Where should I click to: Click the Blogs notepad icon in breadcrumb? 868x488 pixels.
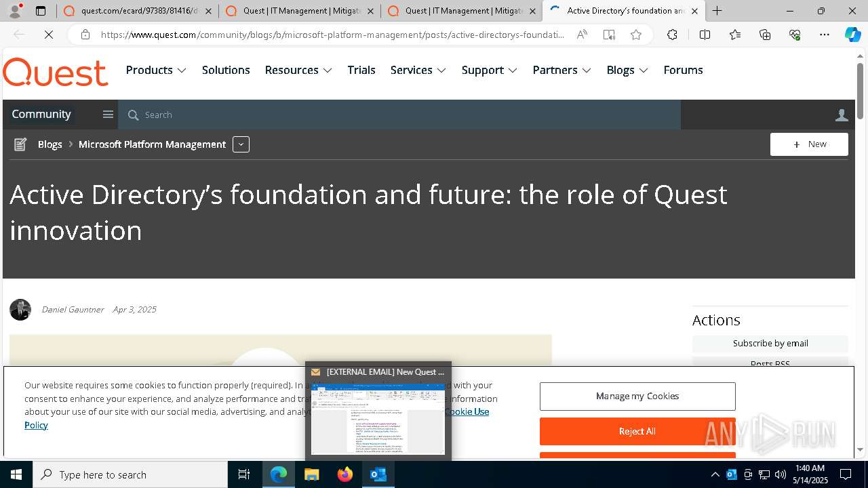pyautogui.click(x=20, y=144)
